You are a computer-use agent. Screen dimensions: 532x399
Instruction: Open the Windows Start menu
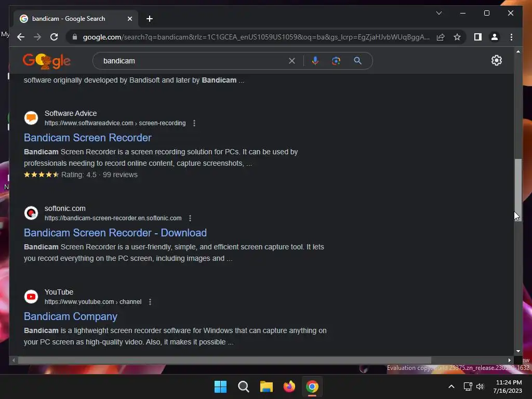point(220,387)
